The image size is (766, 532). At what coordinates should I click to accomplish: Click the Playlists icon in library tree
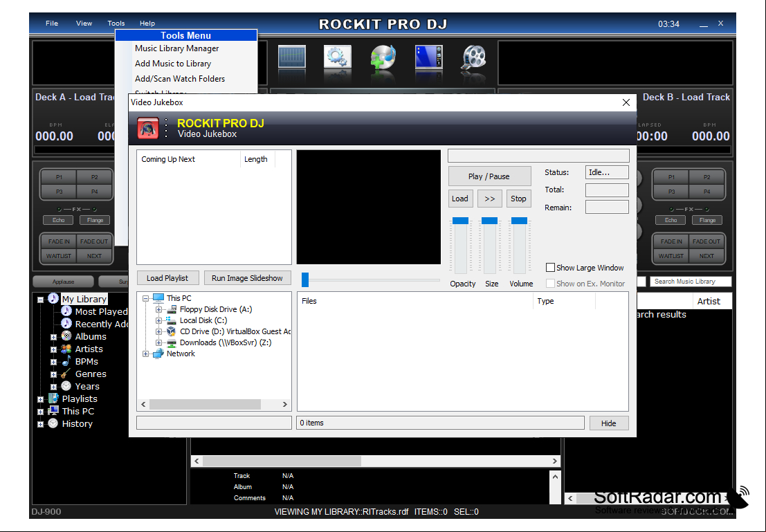(53, 398)
